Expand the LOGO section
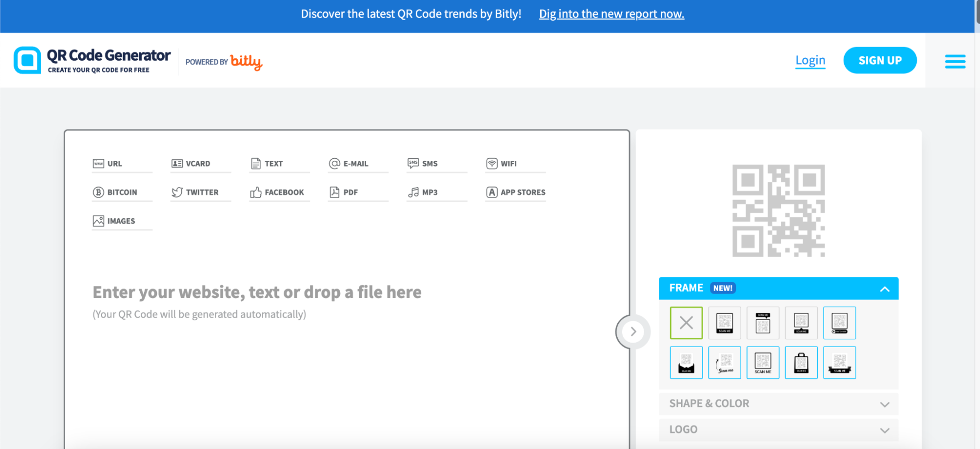The width and height of the screenshot is (980, 449). point(779,430)
